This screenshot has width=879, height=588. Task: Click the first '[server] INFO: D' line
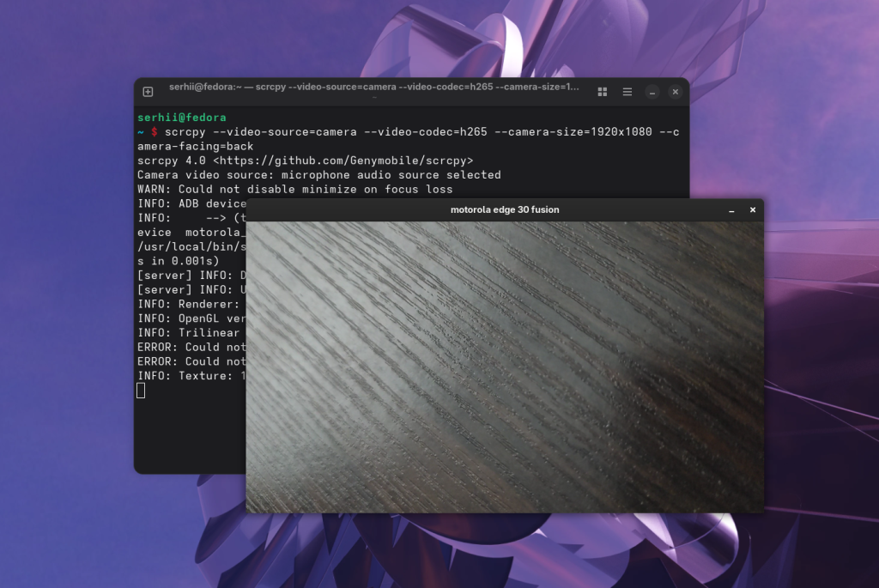click(191, 276)
